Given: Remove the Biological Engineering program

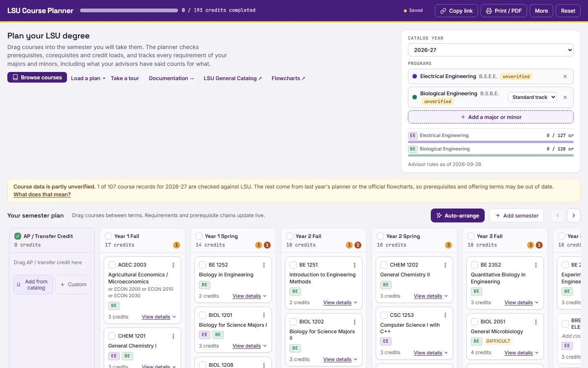Looking at the screenshot, I should (565, 97).
